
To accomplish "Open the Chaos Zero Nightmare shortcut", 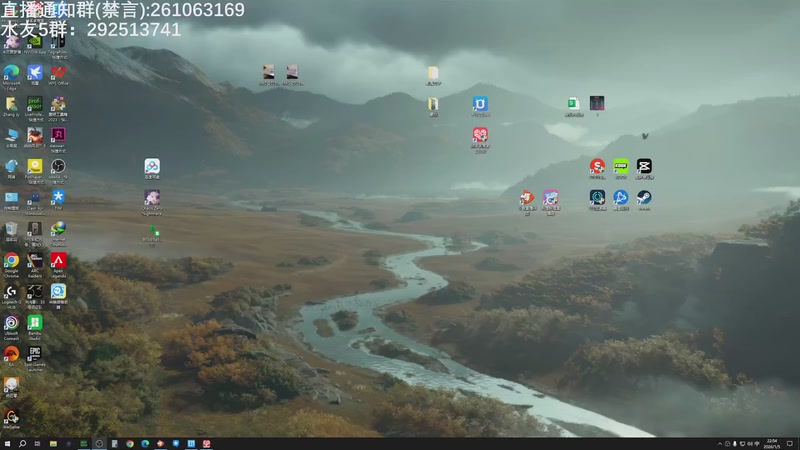I will [152, 202].
